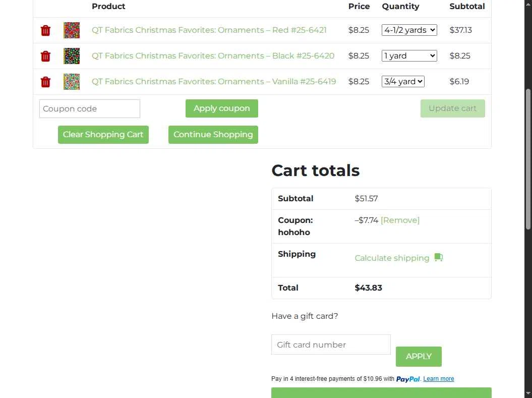Open Ornaments – Red #25-6421 product link

click(x=209, y=30)
